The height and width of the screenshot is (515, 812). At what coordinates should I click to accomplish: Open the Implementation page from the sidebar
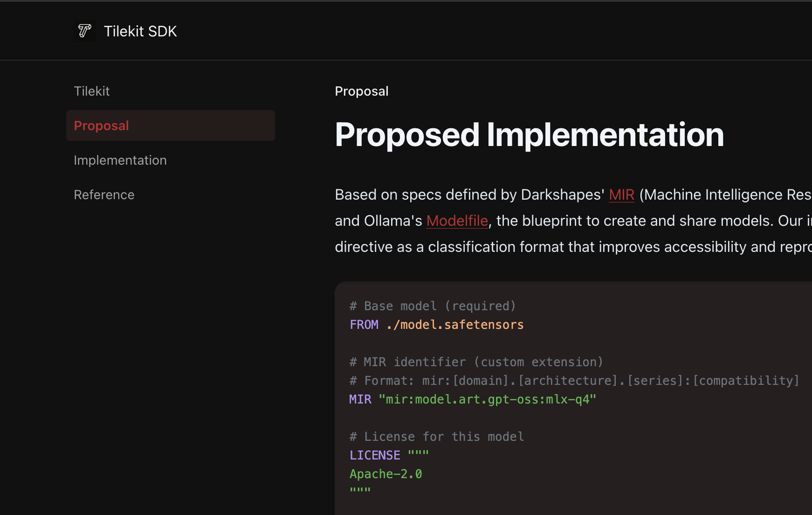pos(120,160)
